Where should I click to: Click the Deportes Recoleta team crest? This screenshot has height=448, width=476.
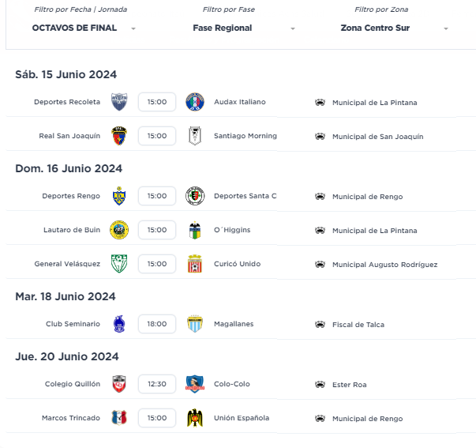click(119, 102)
